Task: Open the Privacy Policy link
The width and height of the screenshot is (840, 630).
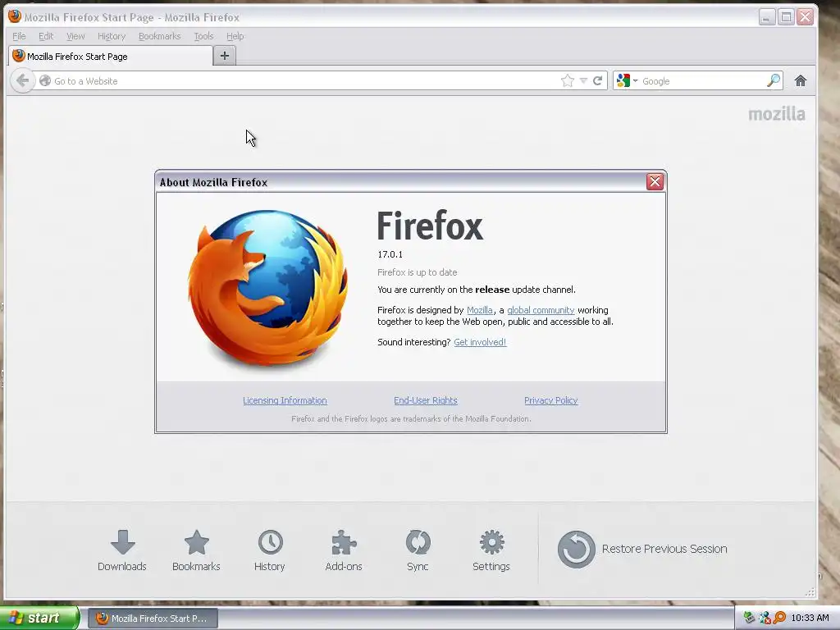Action: click(x=550, y=400)
